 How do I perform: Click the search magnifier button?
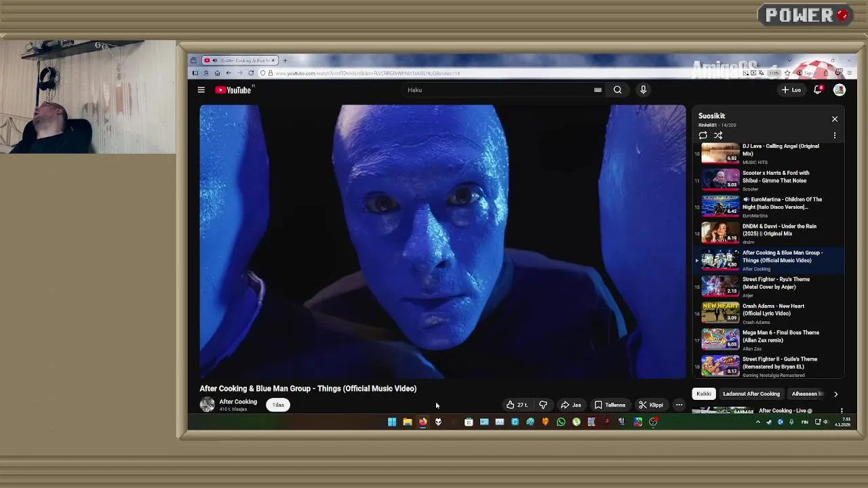618,89
